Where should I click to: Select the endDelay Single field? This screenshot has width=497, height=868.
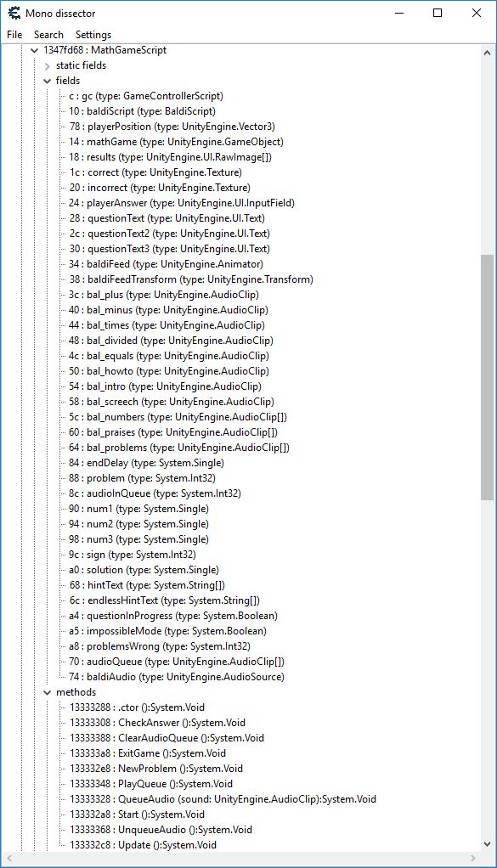click(147, 463)
